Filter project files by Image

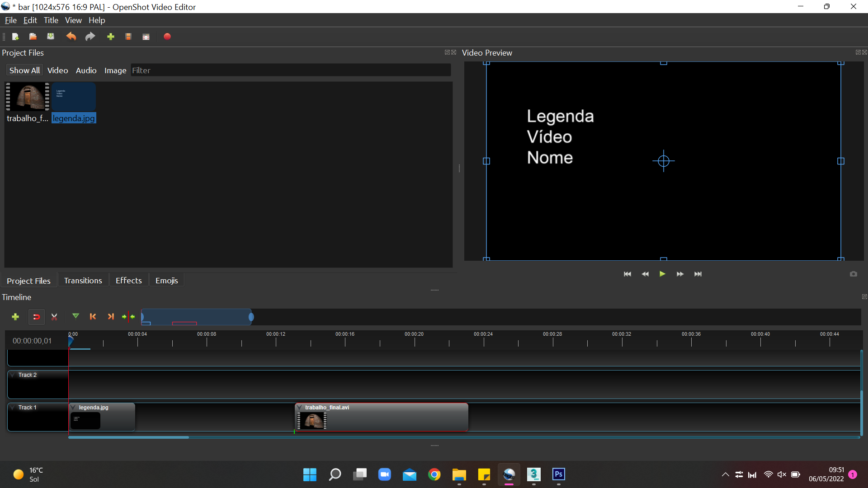tap(115, 70)
